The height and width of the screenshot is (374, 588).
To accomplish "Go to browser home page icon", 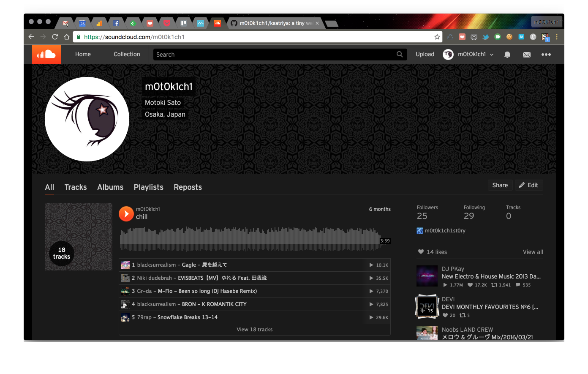I will pyautogui.click(x=66, y=37).
